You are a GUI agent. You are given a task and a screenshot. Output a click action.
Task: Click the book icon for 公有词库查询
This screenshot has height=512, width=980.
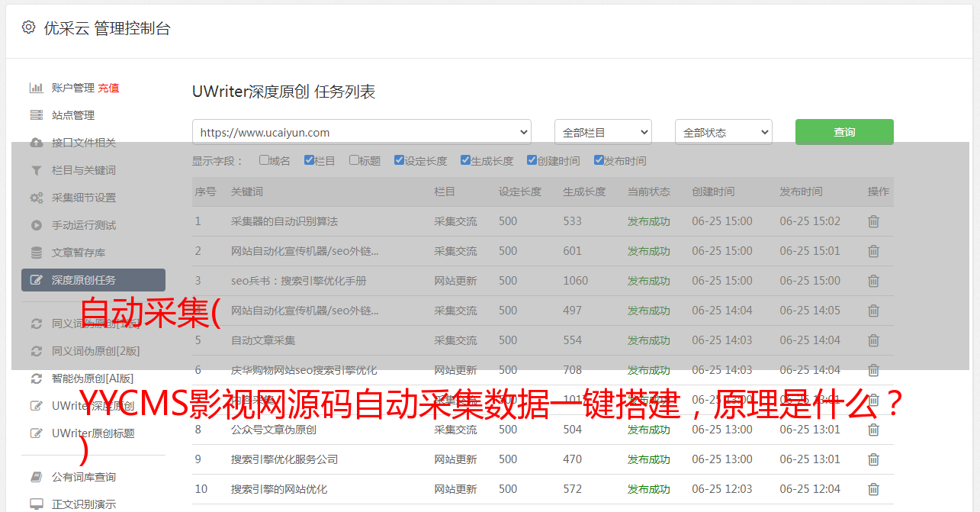[36, 477]
